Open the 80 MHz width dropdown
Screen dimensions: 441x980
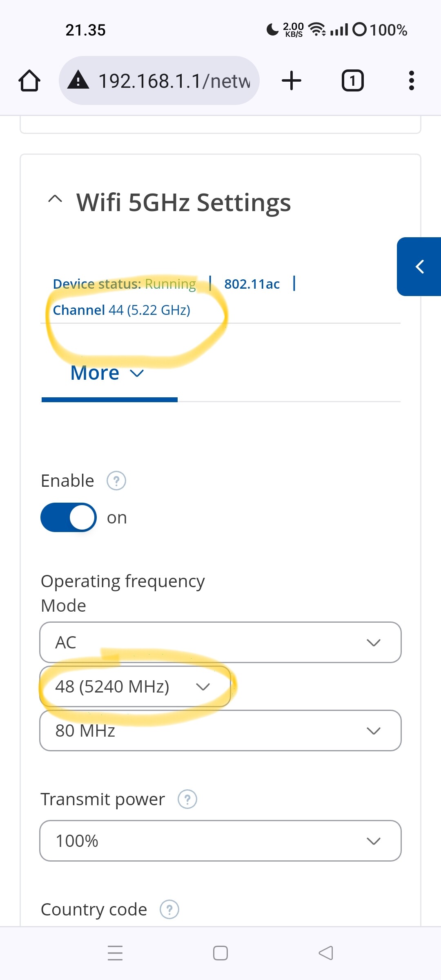click(x=220, y=731)
